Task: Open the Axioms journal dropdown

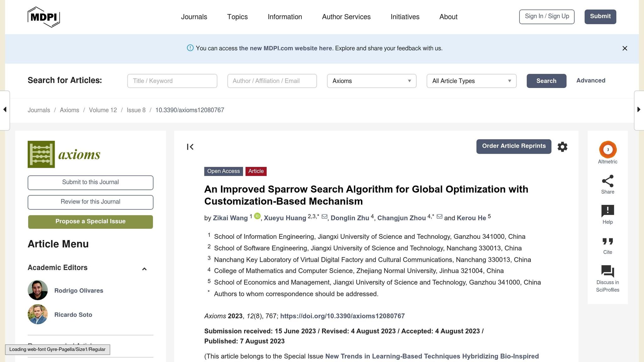Action: [372, 81]
